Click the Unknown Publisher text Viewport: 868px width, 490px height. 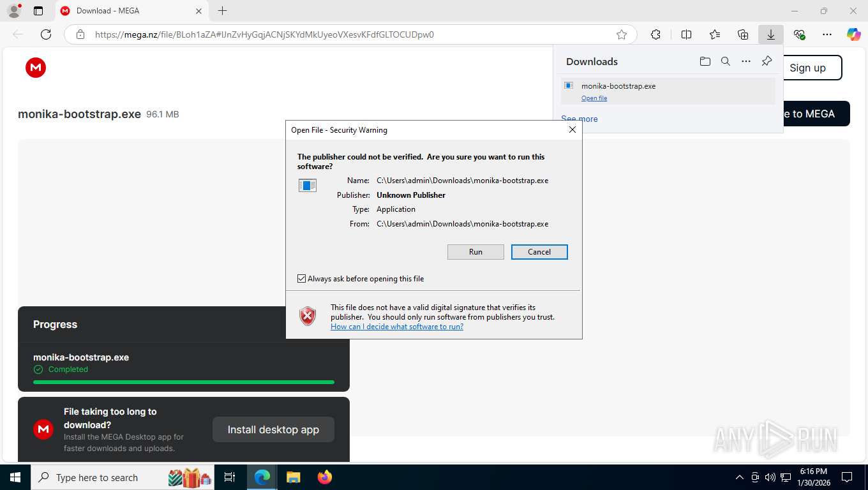[x=411, y=195]
